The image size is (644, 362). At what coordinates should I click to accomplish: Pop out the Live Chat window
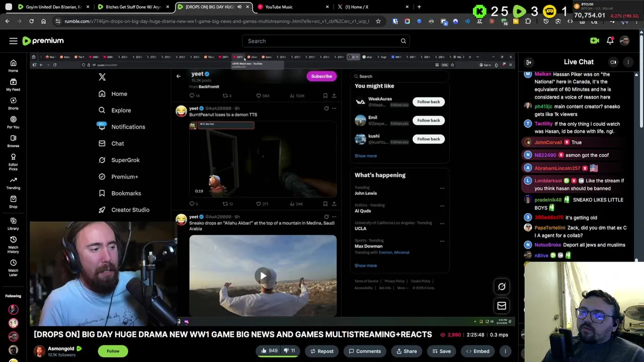click(613, 62)
